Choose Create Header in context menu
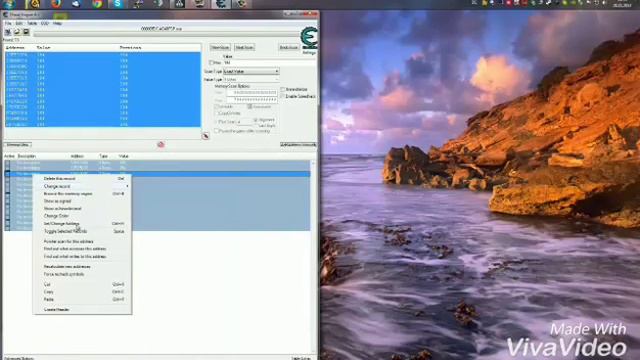This screenshot has width=640, height=360. [82, 309]
